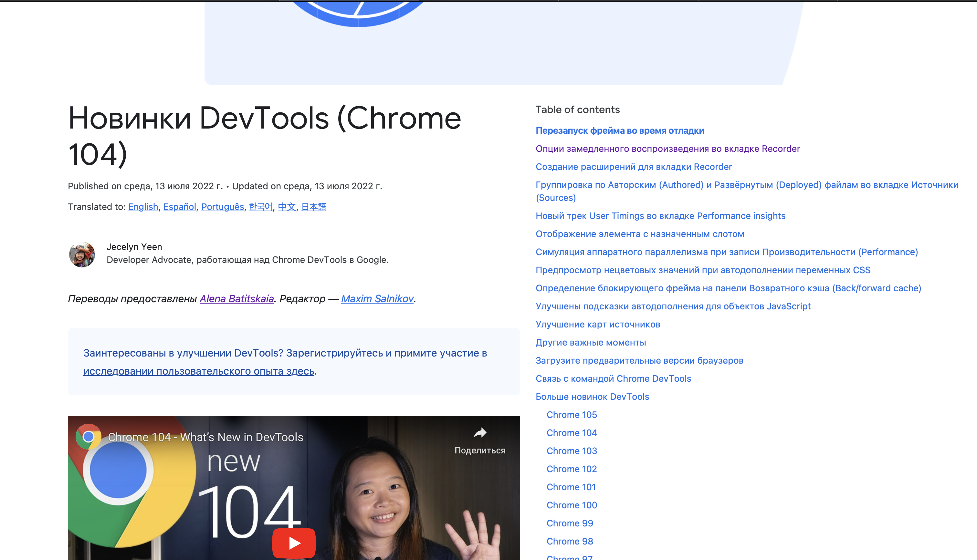Open 'Перезапуск фрейма во время отладки' section
The height and width of the screenshot is (560, 977).
click(619, 130)
